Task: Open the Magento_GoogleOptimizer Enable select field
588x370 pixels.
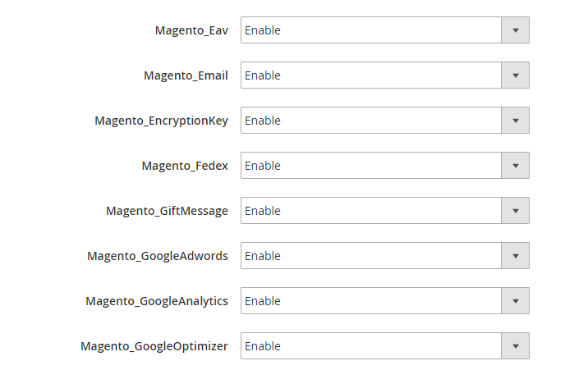Action: point(370,346)
